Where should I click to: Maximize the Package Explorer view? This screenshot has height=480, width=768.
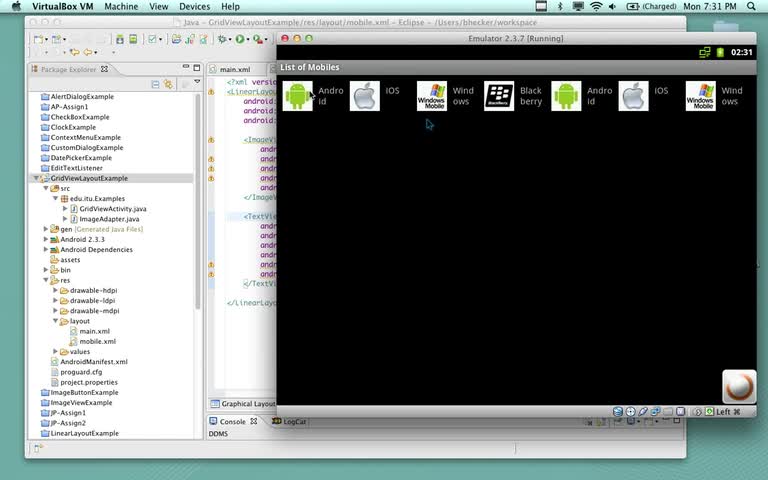(x=196, y=68)
